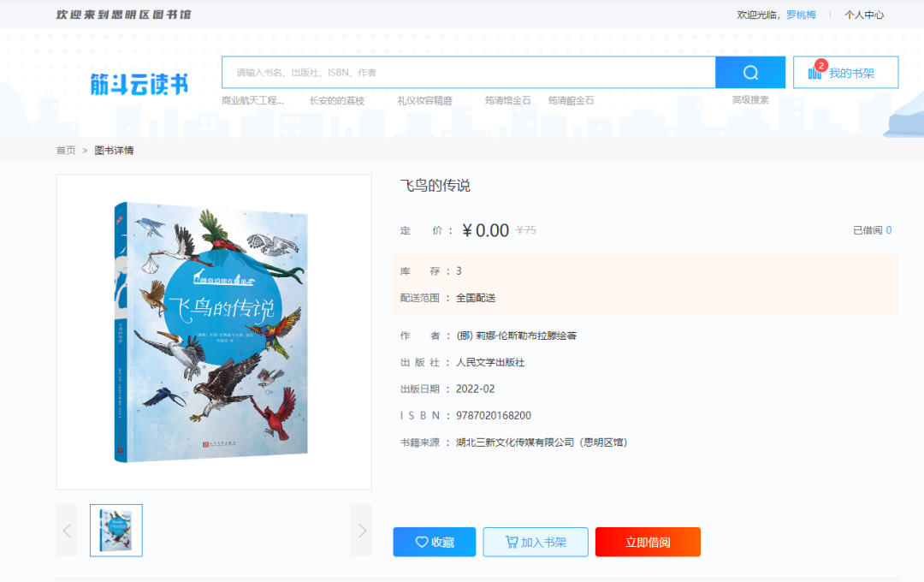This screenshot has height=582, width=924.
Task: Click next thumbnail right arrow
Action: point(362,530)
